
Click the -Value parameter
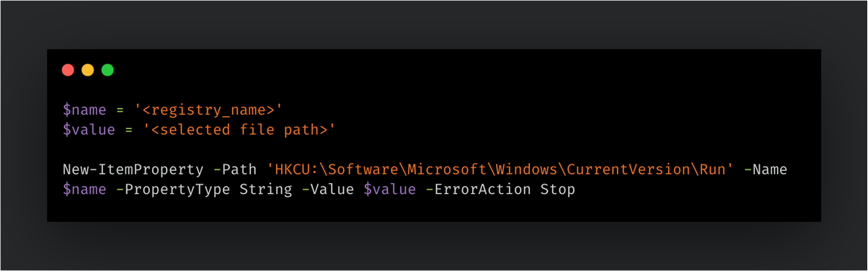328,190
